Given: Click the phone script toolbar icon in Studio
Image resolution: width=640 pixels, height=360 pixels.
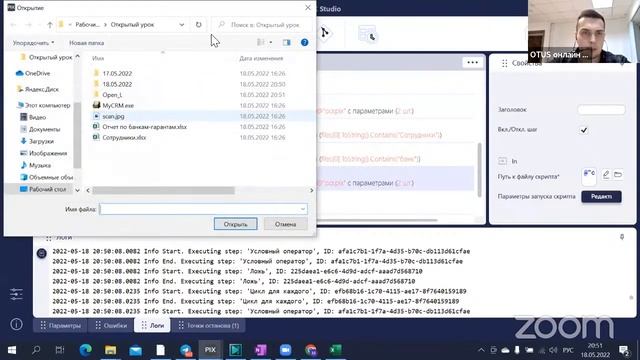Looking at the screenshot, I should [x=367, y=33].
